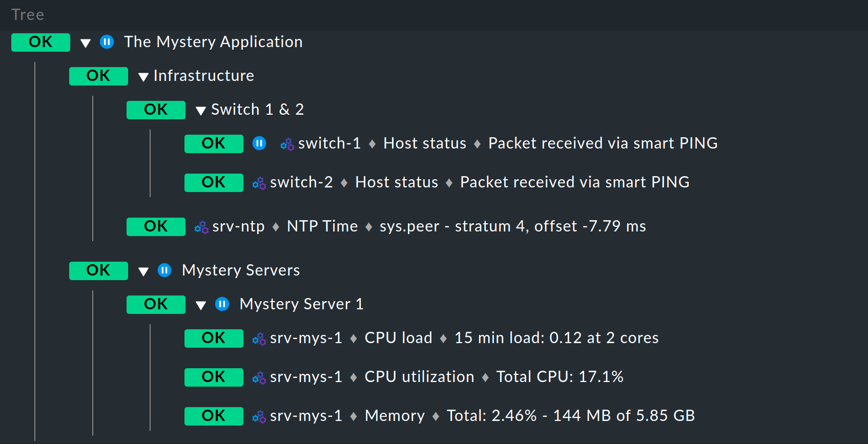Collapse the Infrastructure node arrow

pyautogui.click(x=143, y=77)
